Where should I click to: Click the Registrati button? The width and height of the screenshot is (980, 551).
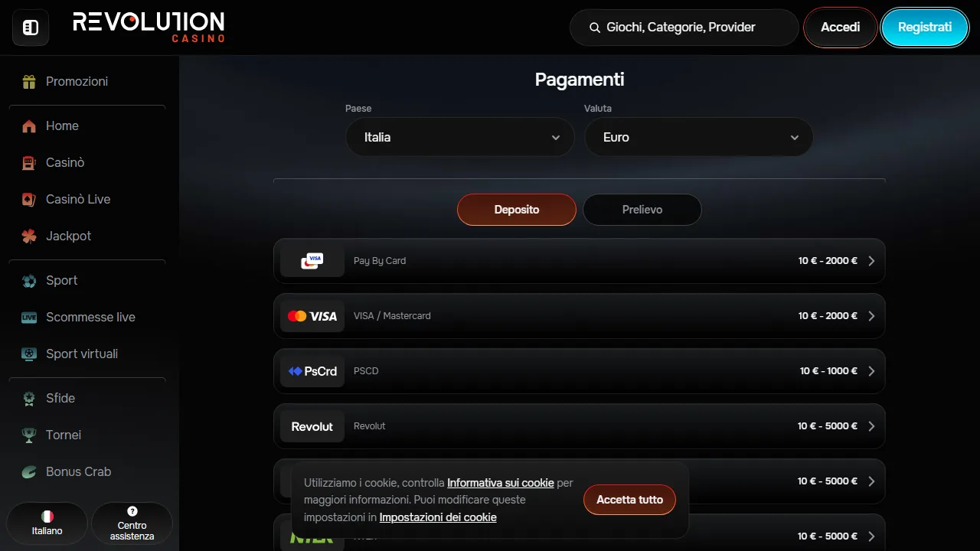coord(925,28)
